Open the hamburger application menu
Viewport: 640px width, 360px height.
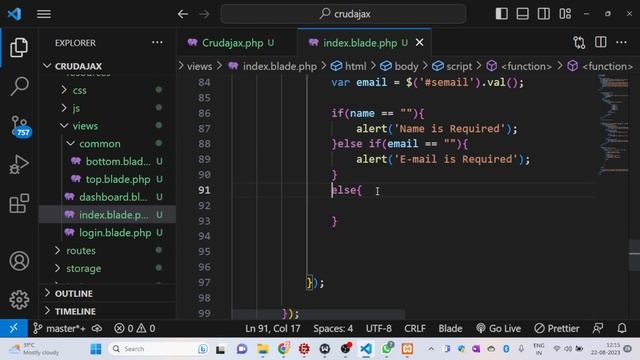pos(44,14)
